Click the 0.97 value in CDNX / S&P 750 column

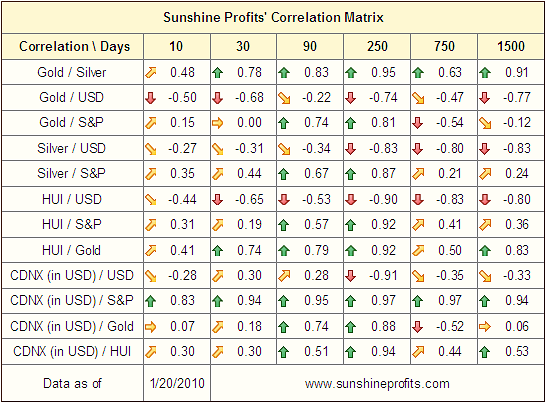click(450, 301)
